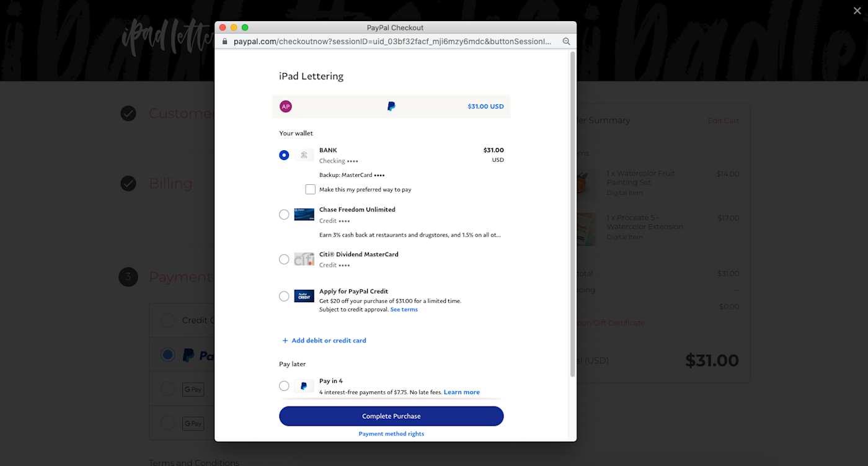Open Payment method rights link
Image resolution: width=868 pixels, height=466 pixels.
click(391, 434)
